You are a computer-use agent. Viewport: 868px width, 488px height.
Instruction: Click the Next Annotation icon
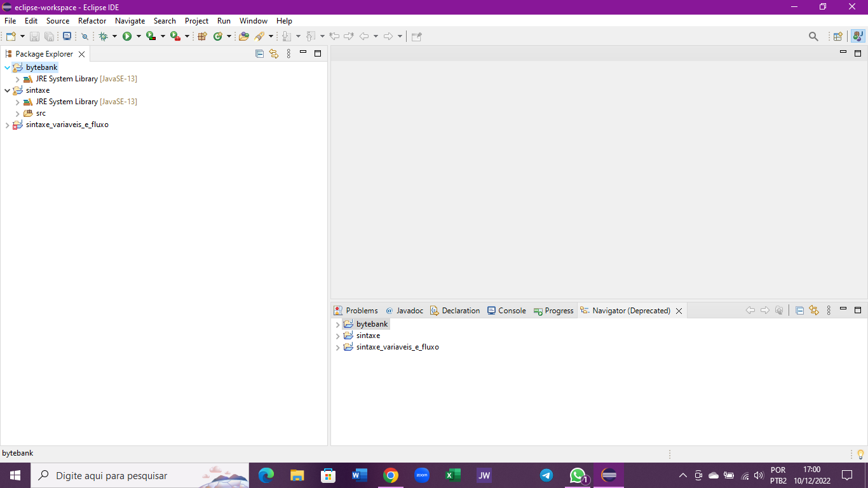287,36
